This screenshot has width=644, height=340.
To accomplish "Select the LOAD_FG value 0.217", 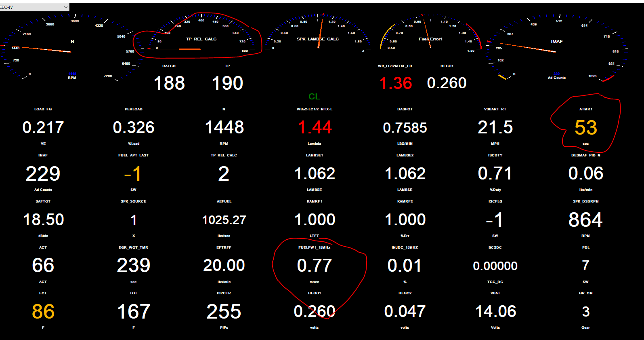I will click(x=43, y=127).
